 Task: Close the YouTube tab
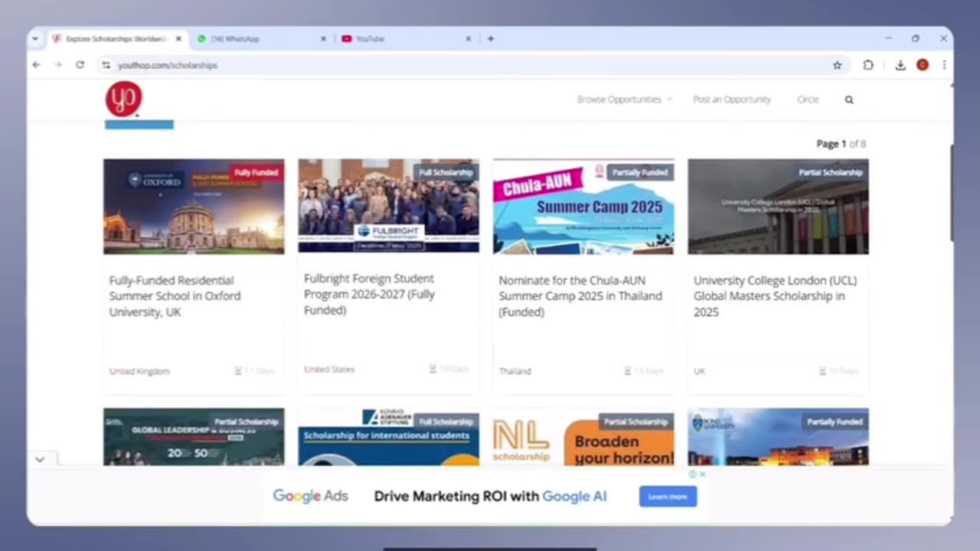point(468,38)
